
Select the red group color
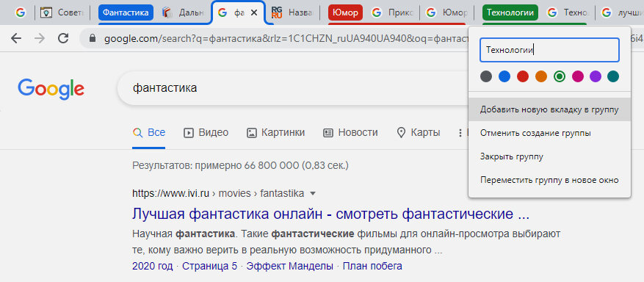pos(522,76)
